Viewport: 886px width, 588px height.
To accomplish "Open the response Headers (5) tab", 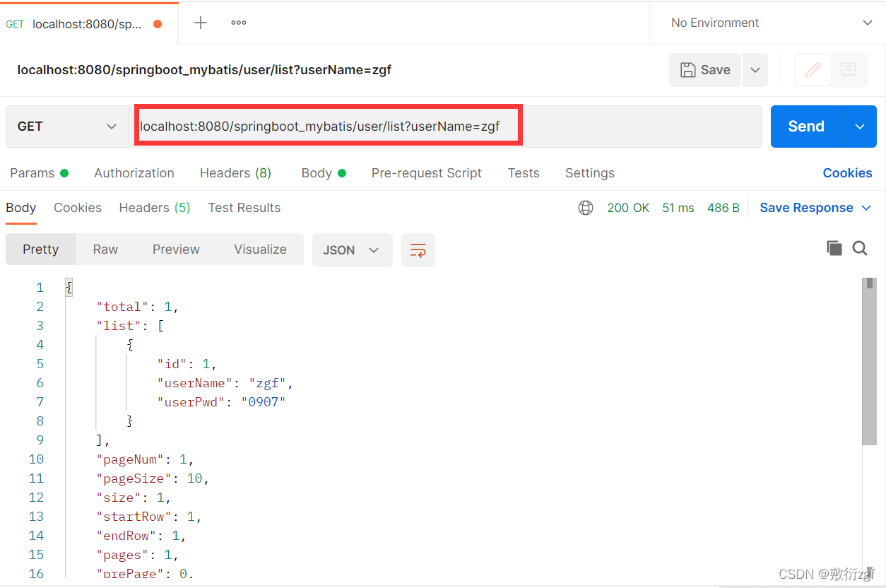I will pyautogui.click(x=155, y=208).
